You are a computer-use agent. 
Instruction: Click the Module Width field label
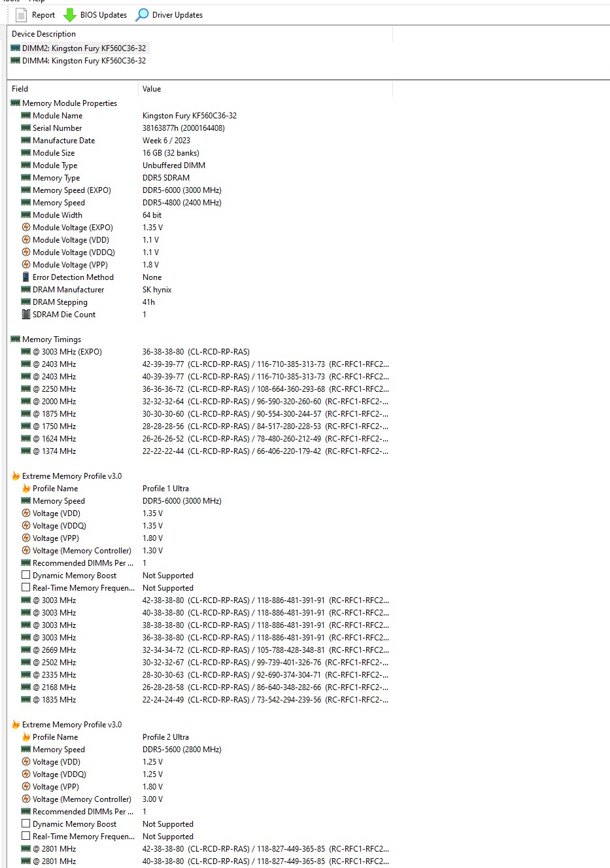[58, 215]
